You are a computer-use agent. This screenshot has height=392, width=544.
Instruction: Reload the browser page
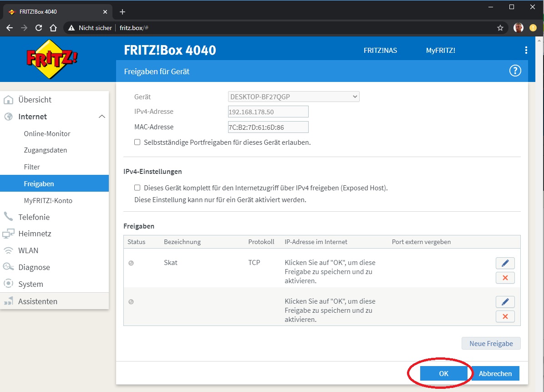[39, 28]
